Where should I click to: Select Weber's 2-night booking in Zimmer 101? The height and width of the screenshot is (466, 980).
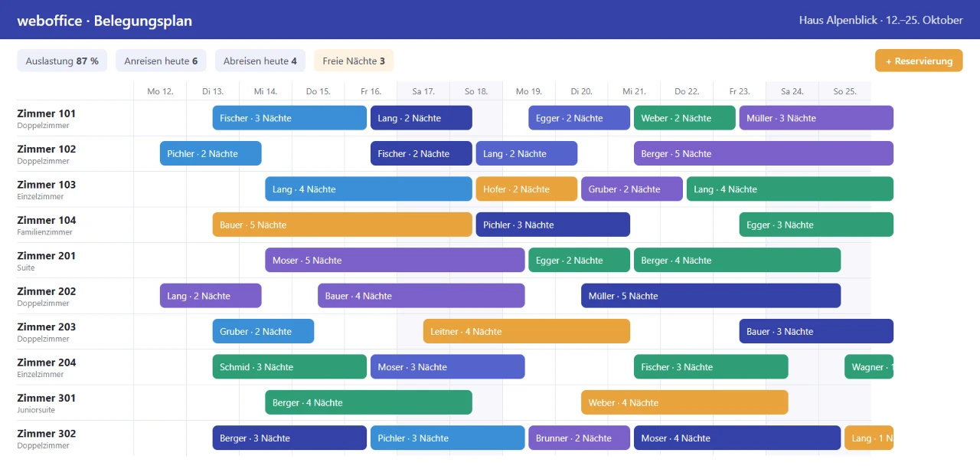[684, 118]
